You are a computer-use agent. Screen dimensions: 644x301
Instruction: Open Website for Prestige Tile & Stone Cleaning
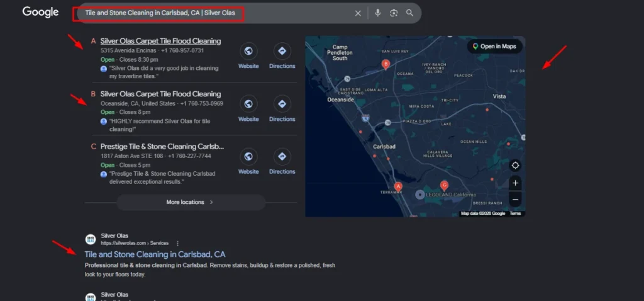tap(248, 162)
